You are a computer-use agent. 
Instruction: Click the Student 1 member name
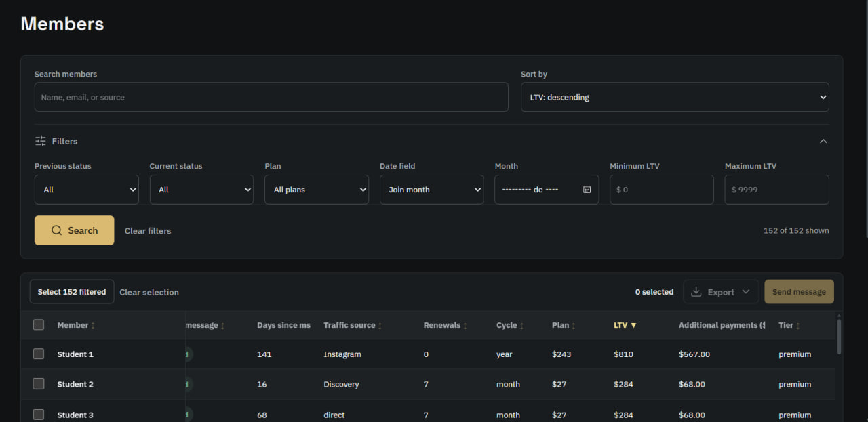(x=75, y=354)
